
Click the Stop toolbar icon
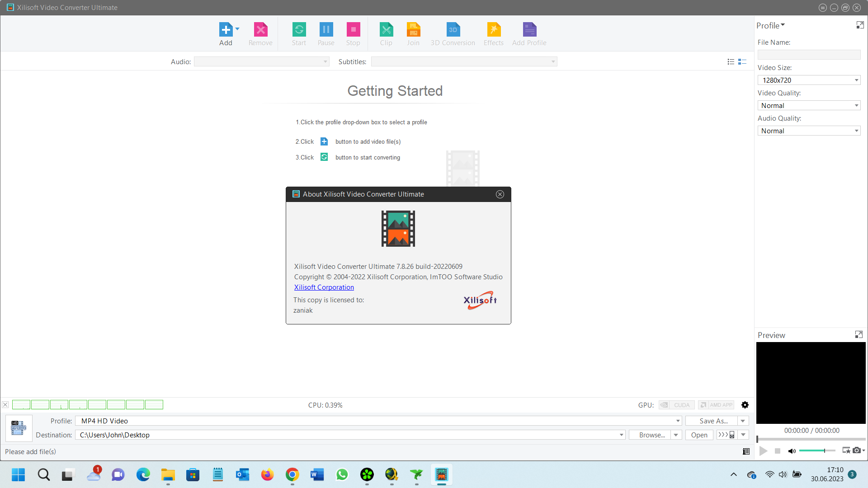(x=353, y=29)
